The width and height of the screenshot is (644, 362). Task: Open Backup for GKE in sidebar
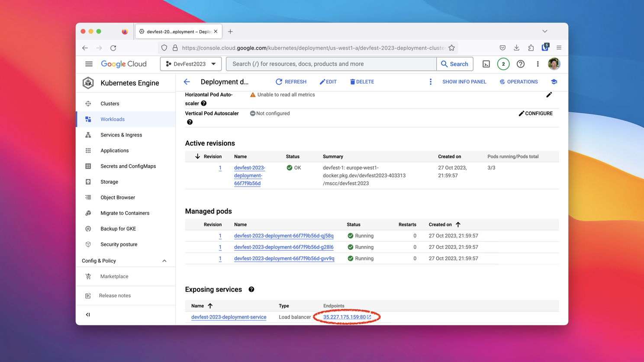click(126, 229)
